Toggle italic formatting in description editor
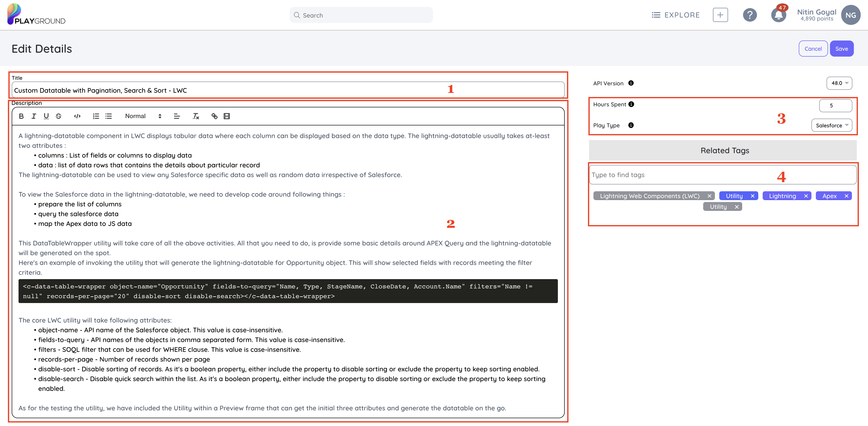Screen dimensions: 868x426 coord(34,116)
